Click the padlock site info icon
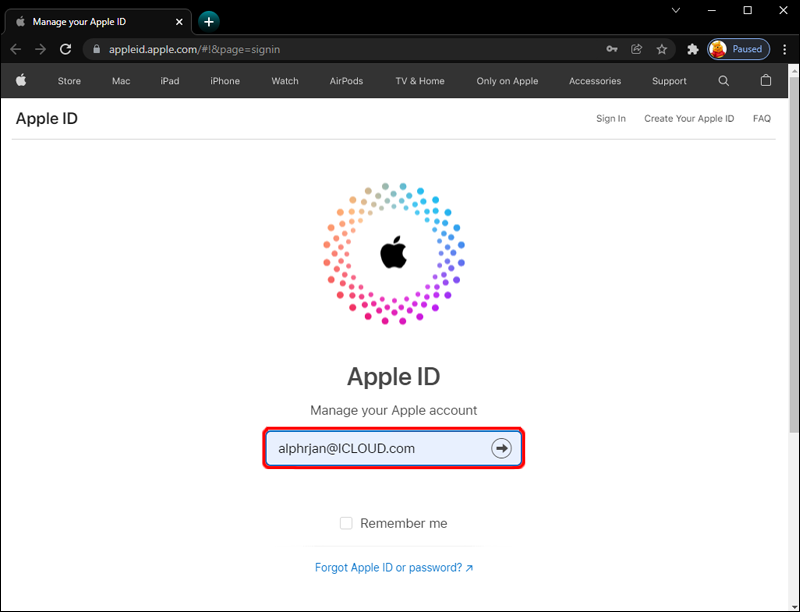800x612 pixels. point(96,49)
